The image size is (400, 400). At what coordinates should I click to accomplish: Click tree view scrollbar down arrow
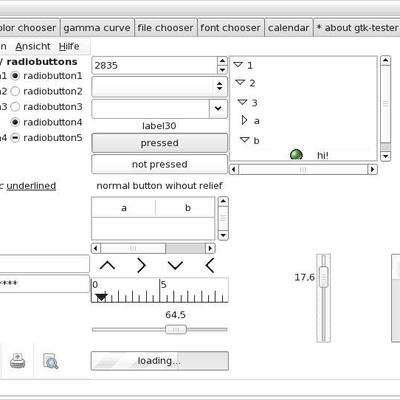[x=386, y=156]
